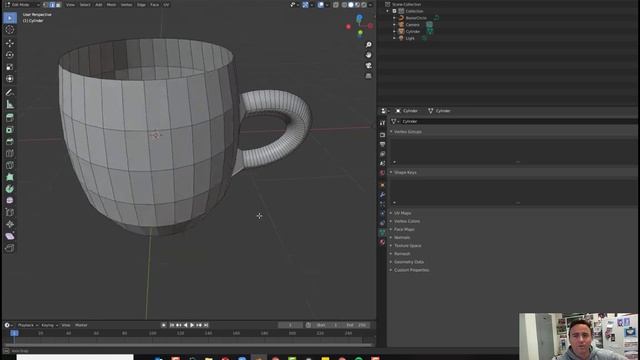
Task: Click the mesh name Cylinder field
Action: click(x=518, y=121)
